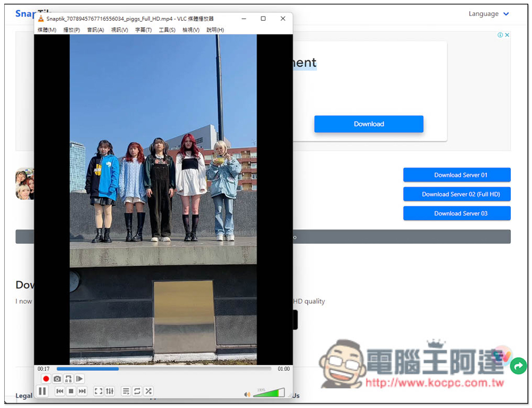Toggle loop repeat mode
The image size is (532, 408).
pyautogui.click(x=137, y=392)
